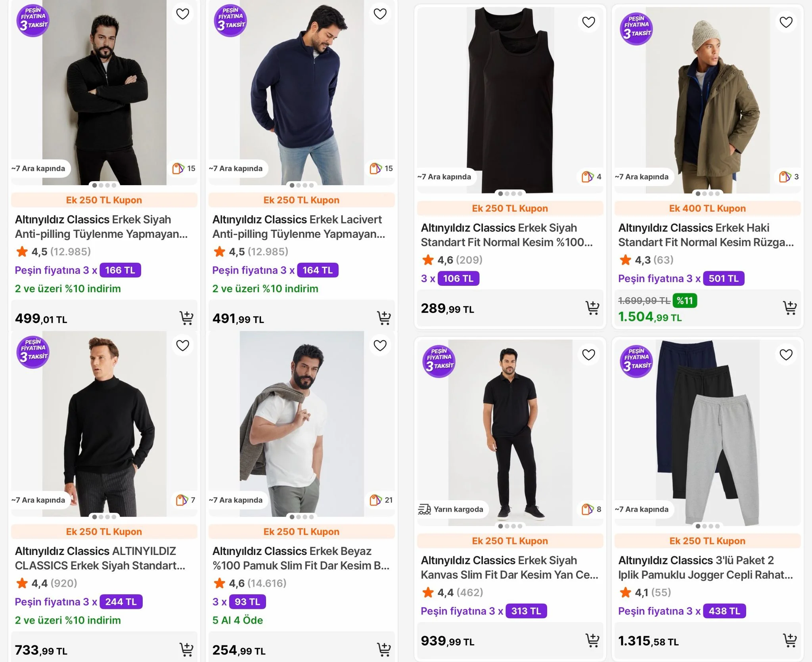Add black turtleneck (733,99 TL) to cart
Viewport: 812px width, 662px height.
click(x=186, y=649)
